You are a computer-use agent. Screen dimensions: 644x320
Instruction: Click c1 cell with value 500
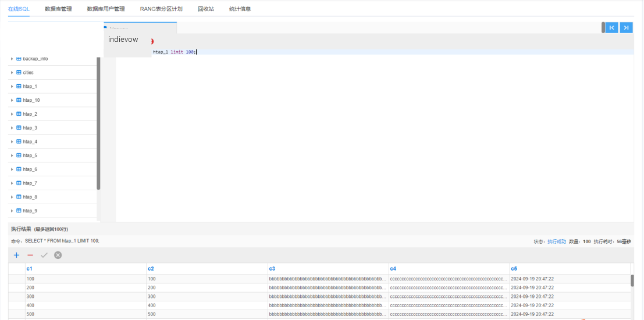(x=86, y=315)
